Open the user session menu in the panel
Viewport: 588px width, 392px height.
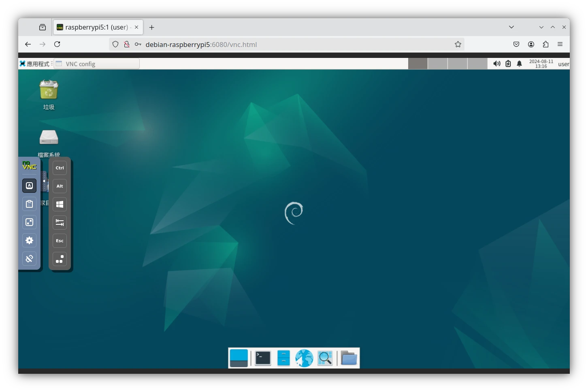563,64
